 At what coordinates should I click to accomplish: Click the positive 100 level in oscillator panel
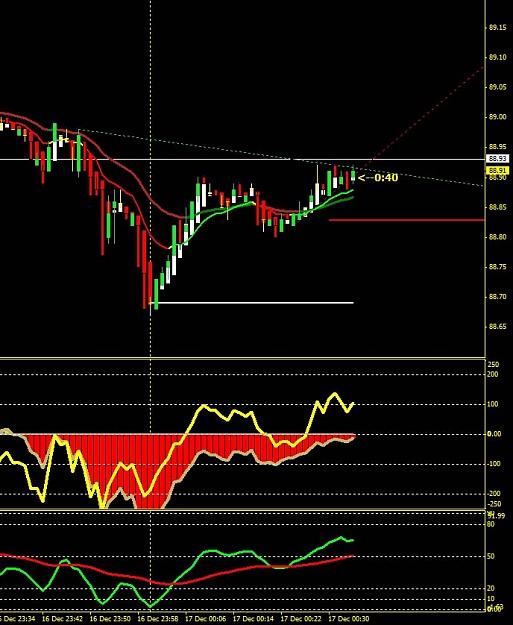[493, 404]
